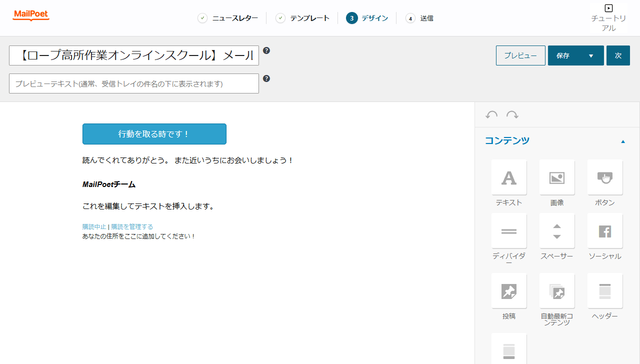Select the Divider (ディバイダー) content block
This screenshot has width=640, height=364.
click(x=509, y=231)
